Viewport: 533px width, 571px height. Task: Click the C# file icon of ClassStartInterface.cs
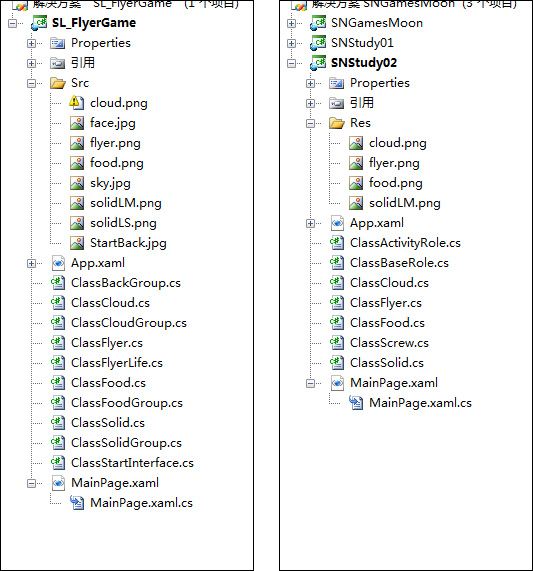coord(58,463)
